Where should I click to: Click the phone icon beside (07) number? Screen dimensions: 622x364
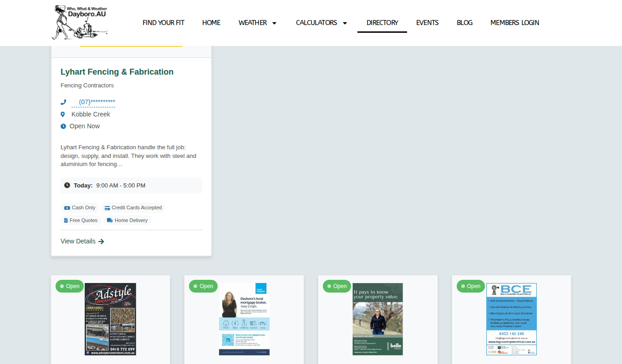(x=63, y=102)
